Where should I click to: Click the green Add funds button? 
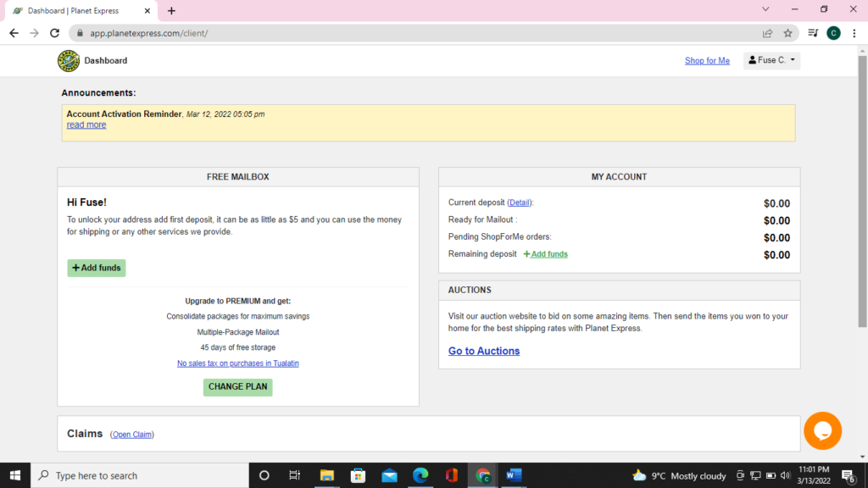point(97,268)
